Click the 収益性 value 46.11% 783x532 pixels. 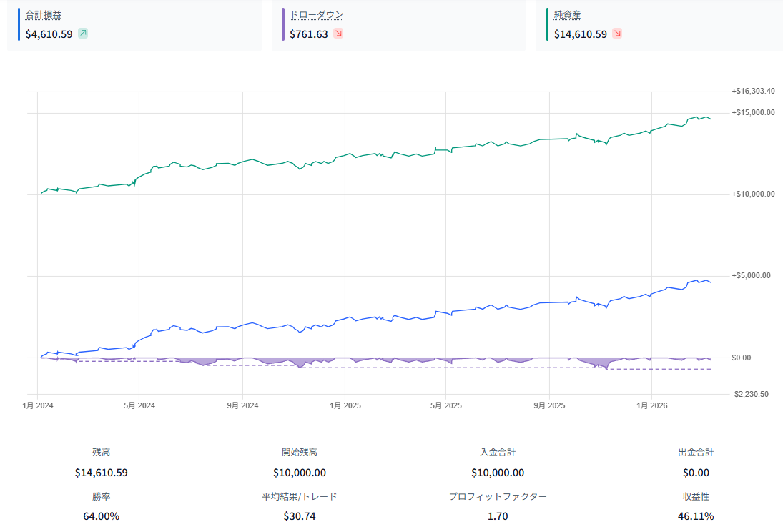[695, 516]
